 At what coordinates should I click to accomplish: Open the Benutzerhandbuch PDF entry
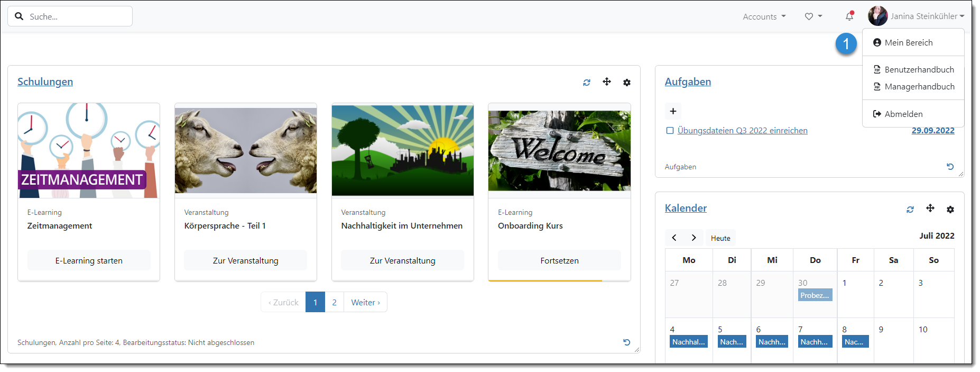[x=919, y=70]
